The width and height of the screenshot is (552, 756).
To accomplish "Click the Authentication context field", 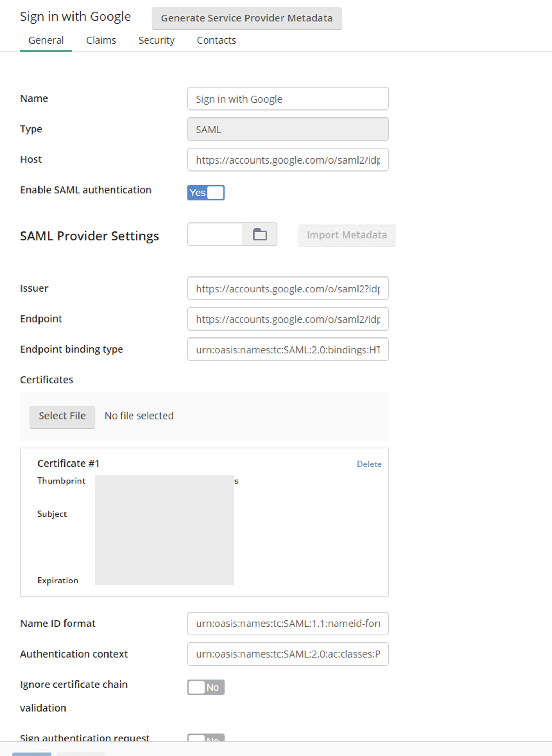I will pos(288,654).
